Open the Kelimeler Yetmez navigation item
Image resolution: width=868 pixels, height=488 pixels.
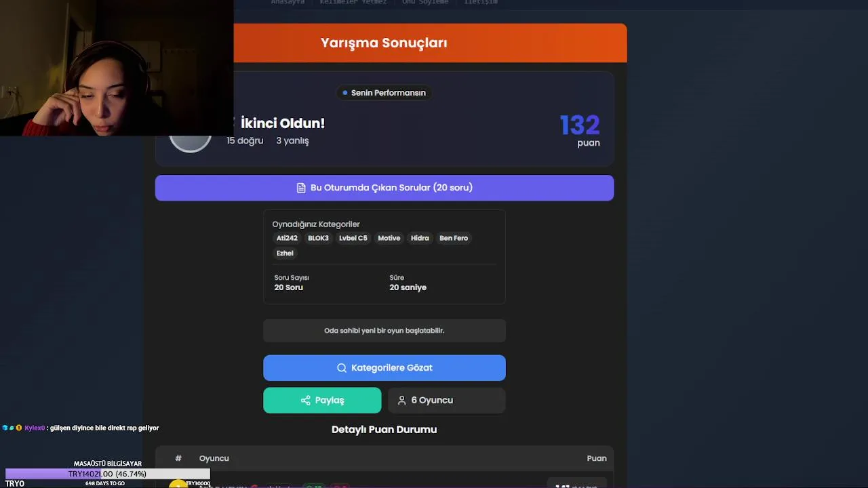[353, 2]
